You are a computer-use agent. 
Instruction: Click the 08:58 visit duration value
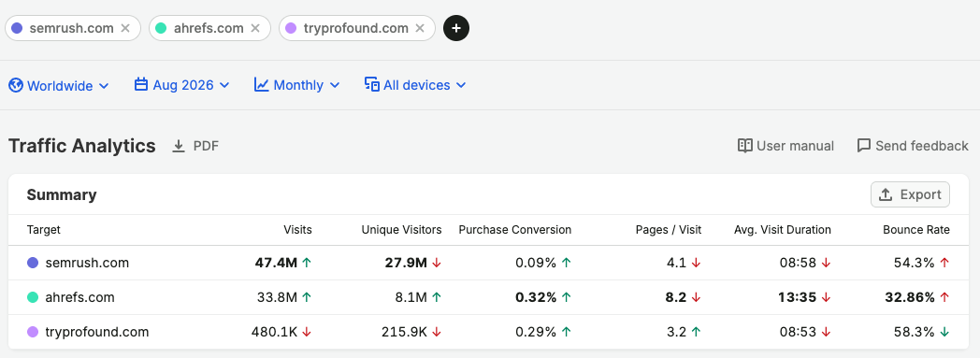799,263
